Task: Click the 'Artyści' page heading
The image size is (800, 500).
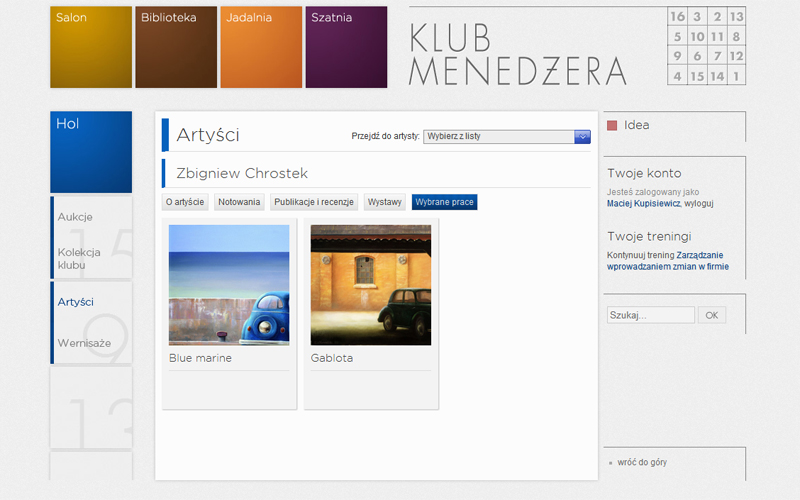Action: coord(208,135)
